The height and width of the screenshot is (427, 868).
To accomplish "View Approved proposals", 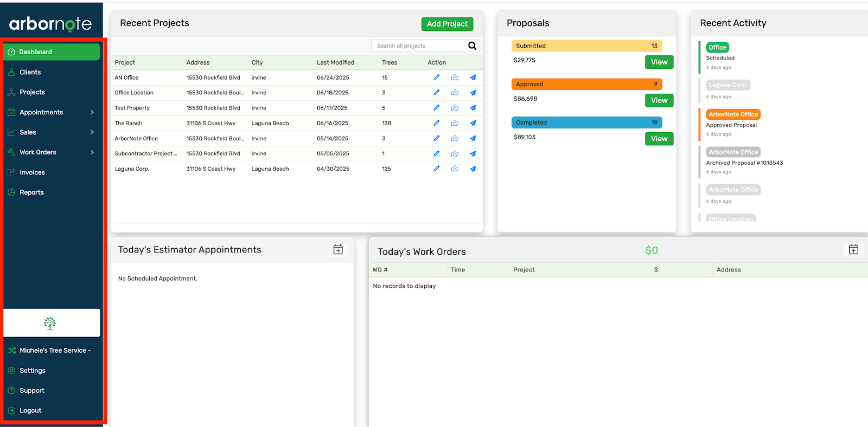I will pos(659,100).
